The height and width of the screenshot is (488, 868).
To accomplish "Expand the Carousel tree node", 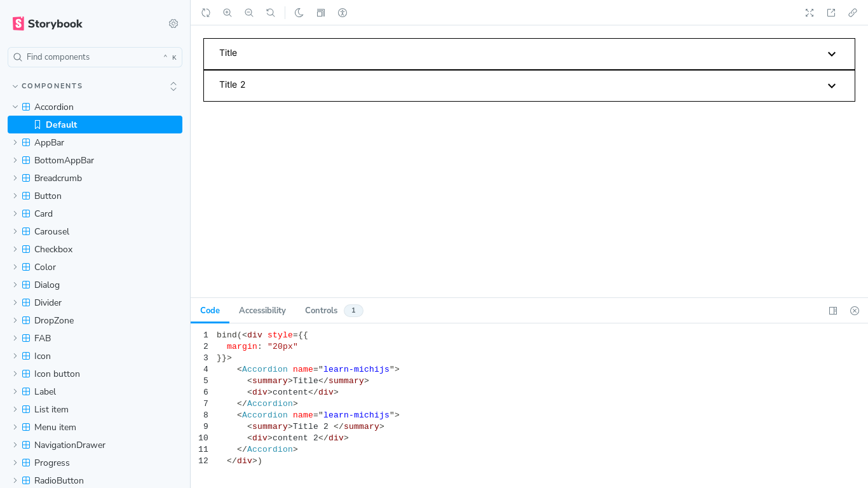I will 15,231.
